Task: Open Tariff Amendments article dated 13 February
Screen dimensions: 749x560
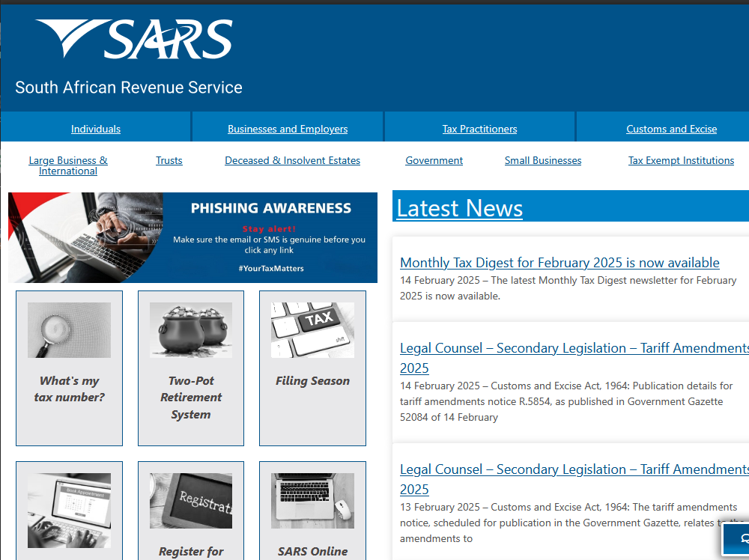Action: pos(574,479)
